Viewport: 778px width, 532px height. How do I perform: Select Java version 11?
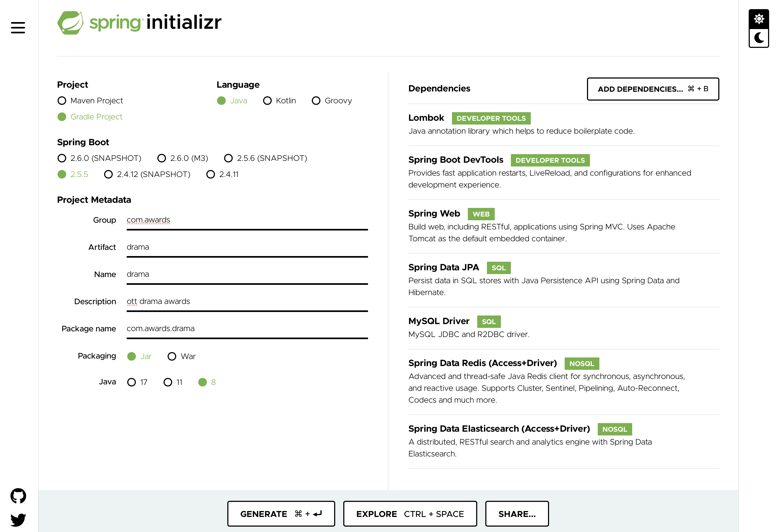pyautogui.click(x=173, y=382)
